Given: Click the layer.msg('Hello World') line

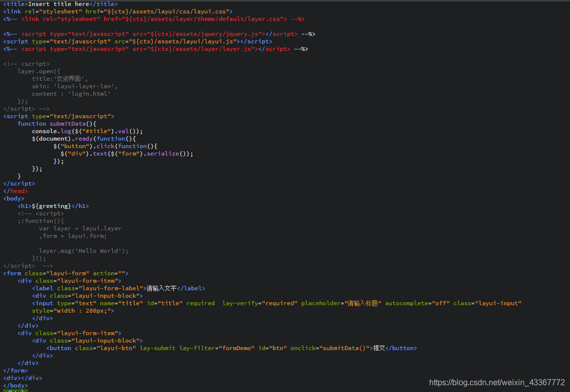Looking at the screenshot, I should (84, 251).
